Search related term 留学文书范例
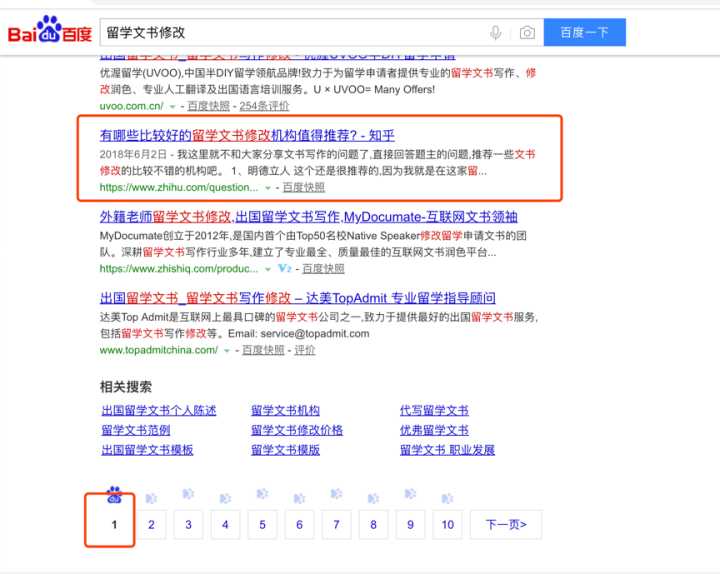 tap(135, 430)
